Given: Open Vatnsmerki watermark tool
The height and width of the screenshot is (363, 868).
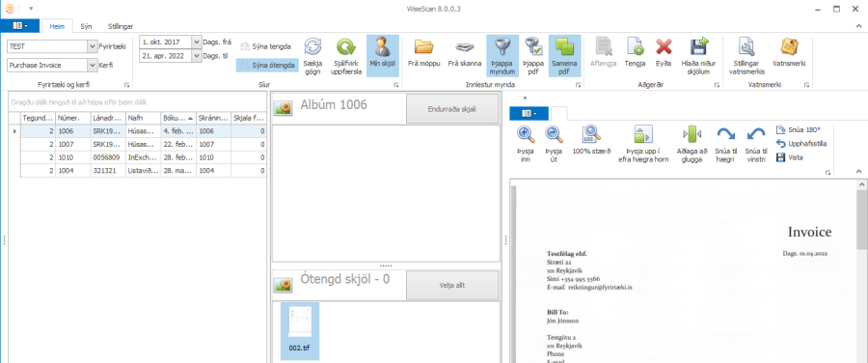Looking at the screenshot, I should pos(789,53).
